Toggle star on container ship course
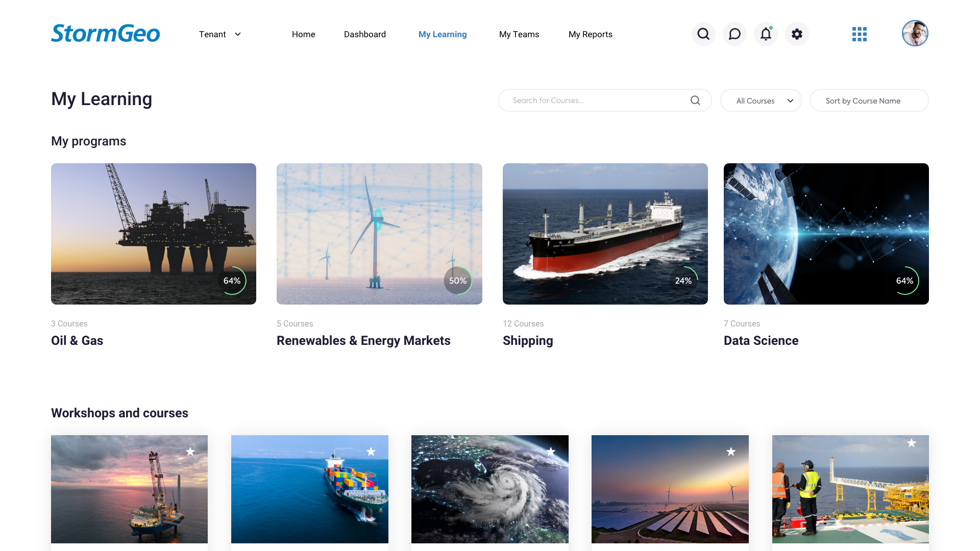 pos(371,452)
